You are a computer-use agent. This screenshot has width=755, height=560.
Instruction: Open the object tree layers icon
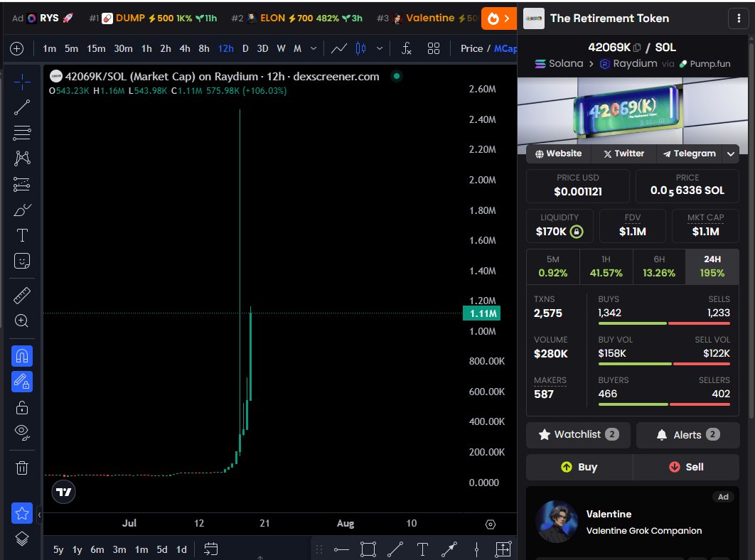[21, 539]
